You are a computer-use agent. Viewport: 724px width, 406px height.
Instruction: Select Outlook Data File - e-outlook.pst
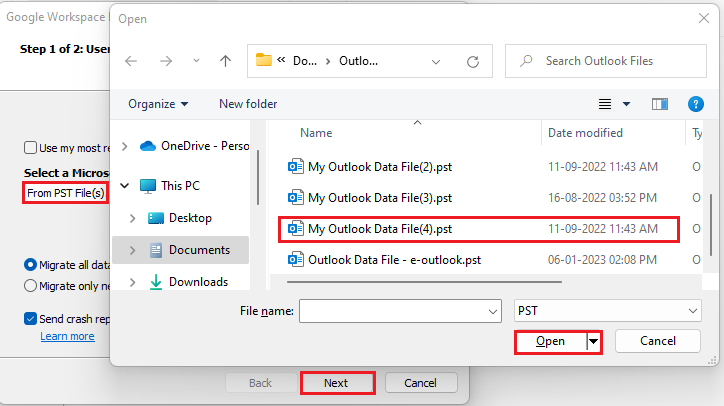click(394, 260)
